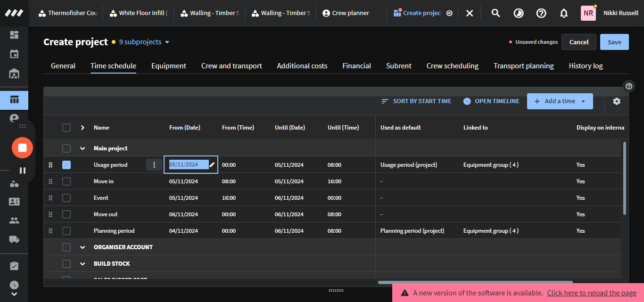Untick the Usage period checkbox
644x302 pixels.
coord(66,165)
